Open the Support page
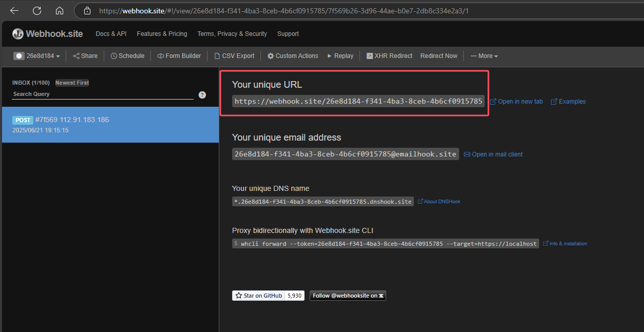The width and height of the screenshot is (644, 332). click(288, 34)
